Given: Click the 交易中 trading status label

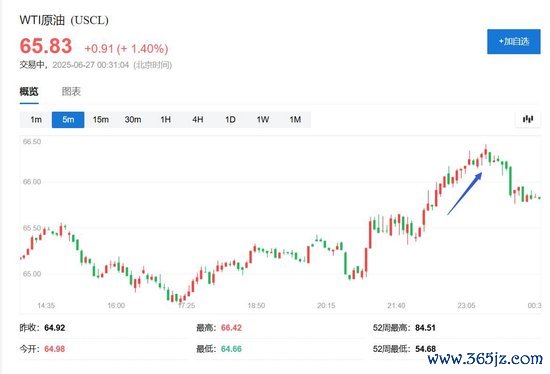Looking at the screenshot, I should [32, 65].
